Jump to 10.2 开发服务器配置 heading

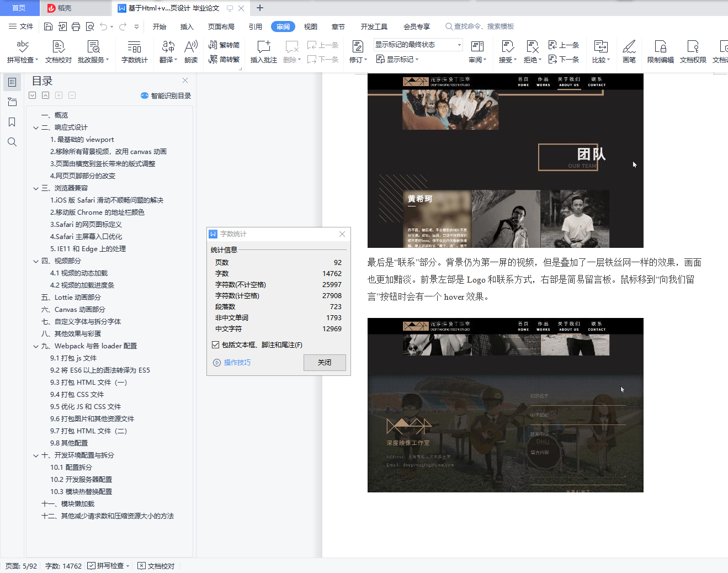click(81, 480)
